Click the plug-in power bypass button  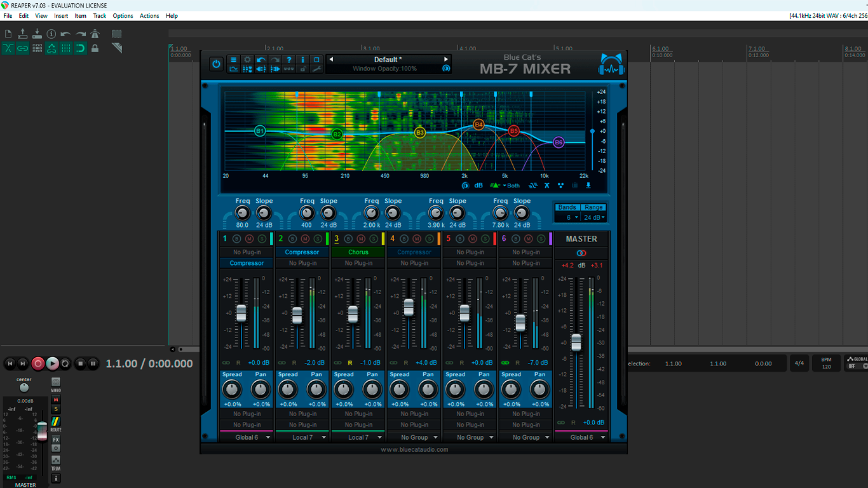pos(216,64)
